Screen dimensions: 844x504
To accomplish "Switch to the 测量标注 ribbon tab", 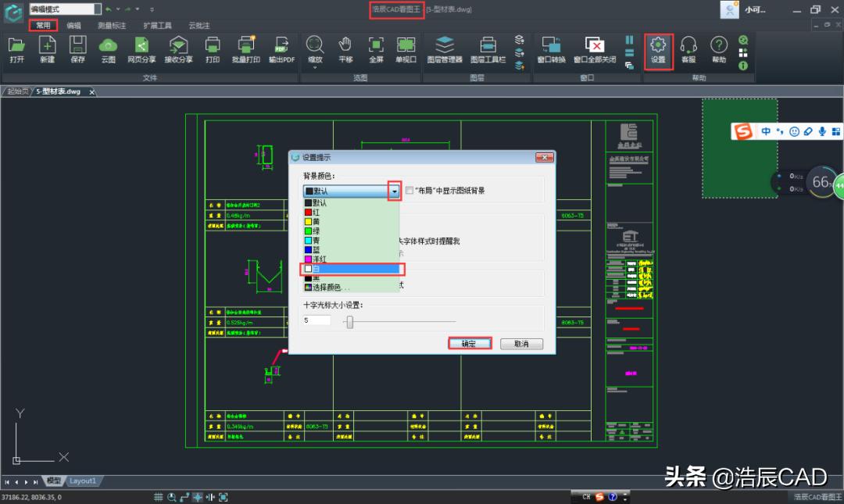I will tap(111, 26).
